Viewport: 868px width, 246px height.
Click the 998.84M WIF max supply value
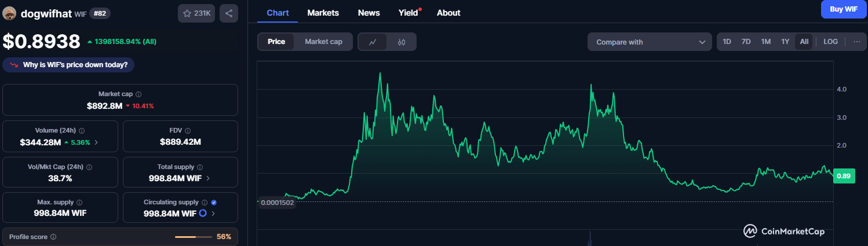[60, 214]
